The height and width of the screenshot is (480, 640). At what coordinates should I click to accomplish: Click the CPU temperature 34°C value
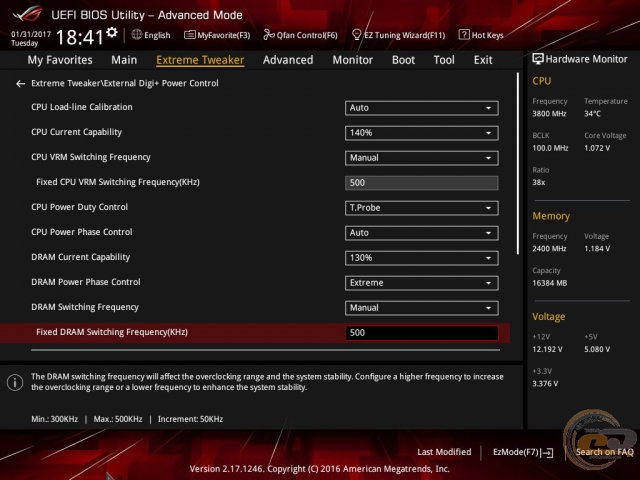tap(592, 114)
